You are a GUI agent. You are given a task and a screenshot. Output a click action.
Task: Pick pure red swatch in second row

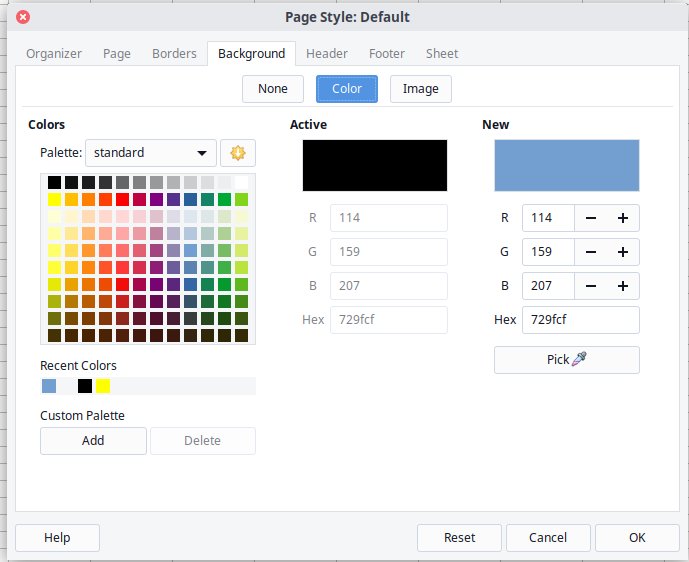[x=123, y=199]
